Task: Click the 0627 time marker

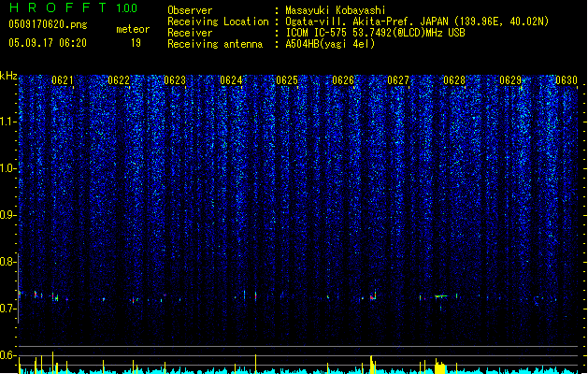Action: point(398,80)
